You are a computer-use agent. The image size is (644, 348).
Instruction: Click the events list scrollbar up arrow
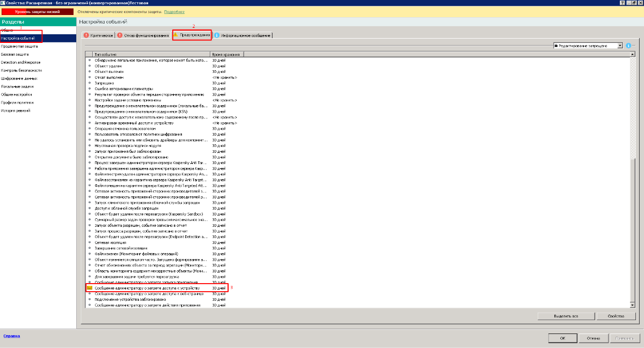pos(633,55)
